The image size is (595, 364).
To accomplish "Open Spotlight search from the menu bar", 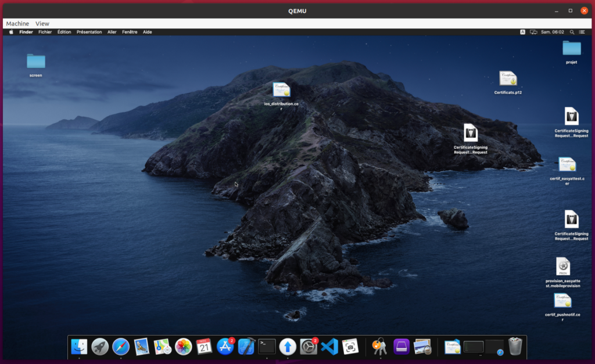I will (x=572, y=32).
